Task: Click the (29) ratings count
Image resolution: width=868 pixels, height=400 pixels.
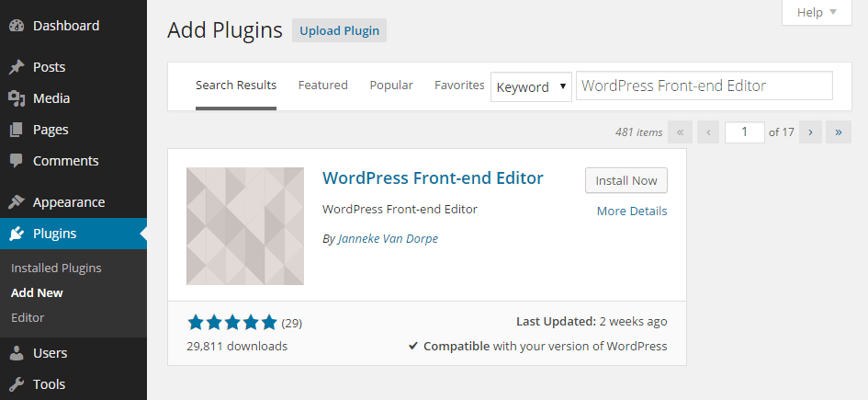Action: pos(292,323)
